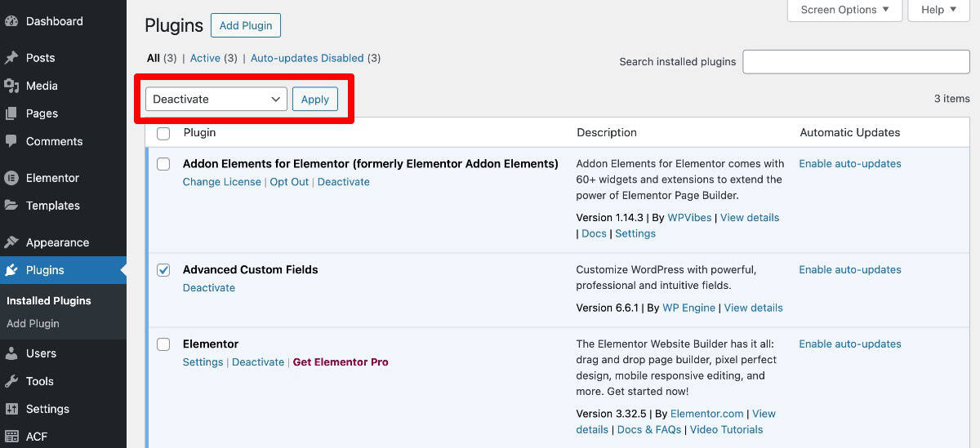980x448 pixels.
Task: Click the Appearance paintbrush icon
Action: (x=11, y=242)
